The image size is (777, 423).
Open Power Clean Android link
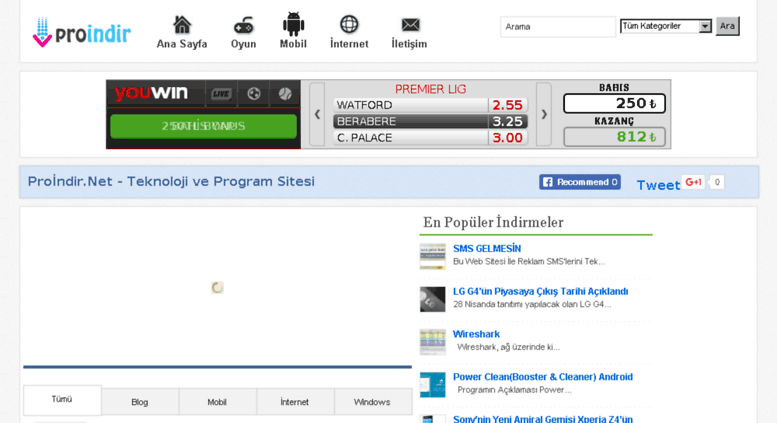tap(543, 377)
